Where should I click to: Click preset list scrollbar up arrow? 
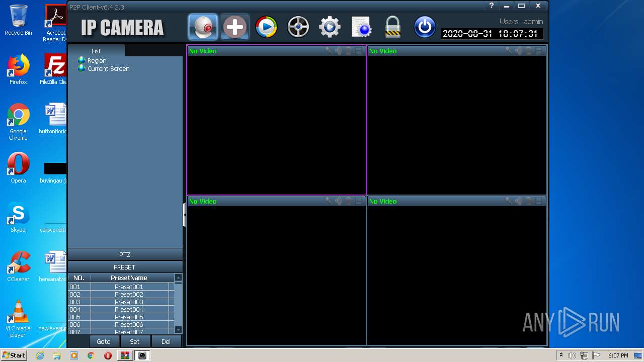point(178,278)
